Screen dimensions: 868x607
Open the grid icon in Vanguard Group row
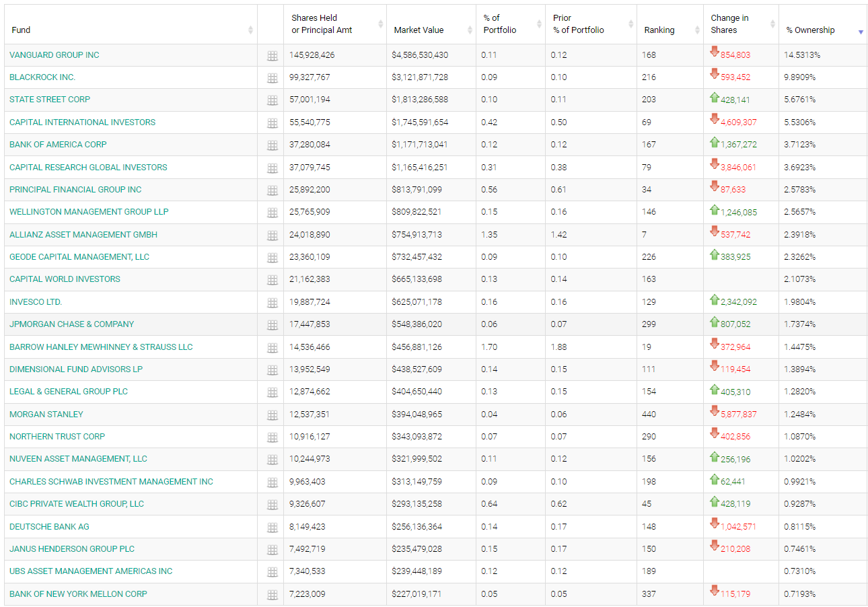pyautogui.click(x=272, y=57)
